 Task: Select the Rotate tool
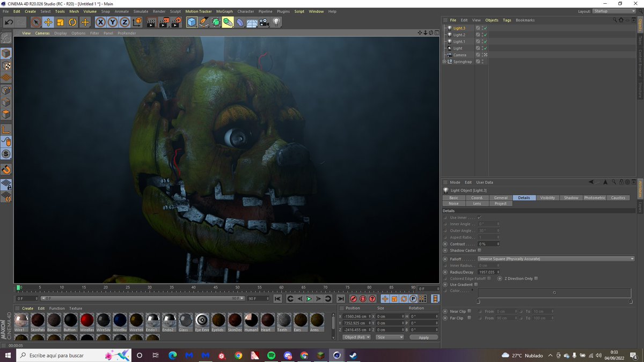72,21
